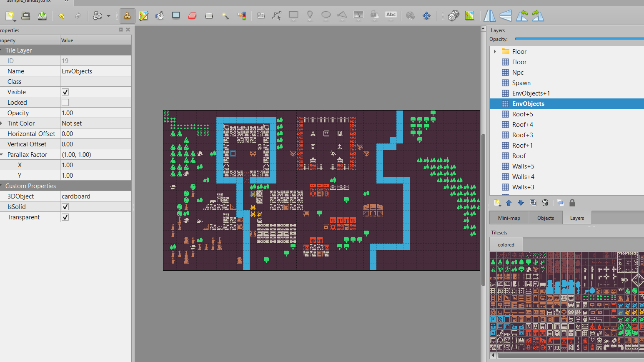
Task: Select the Terrain Brush tool
Action: pos(143,16)
